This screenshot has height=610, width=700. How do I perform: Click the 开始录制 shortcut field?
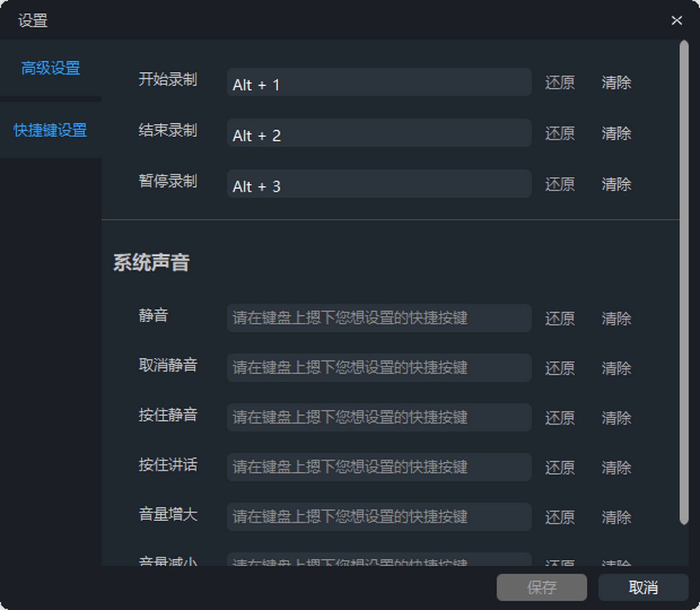point(379,82)
